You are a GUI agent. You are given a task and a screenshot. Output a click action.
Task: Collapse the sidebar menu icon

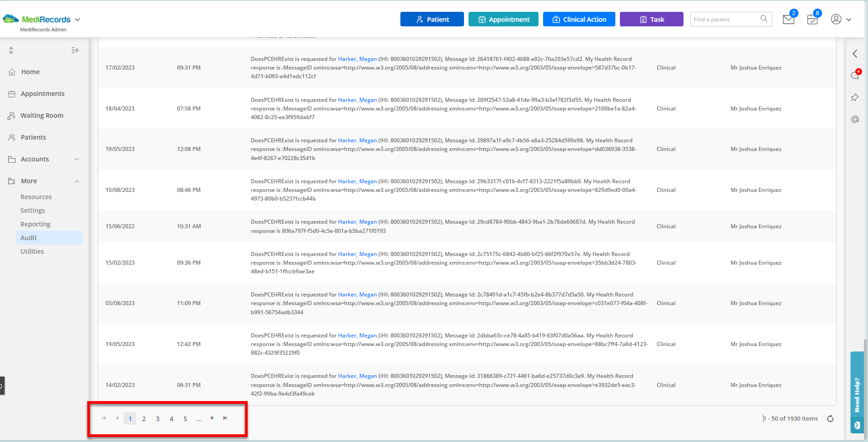[x=75, y=50]
